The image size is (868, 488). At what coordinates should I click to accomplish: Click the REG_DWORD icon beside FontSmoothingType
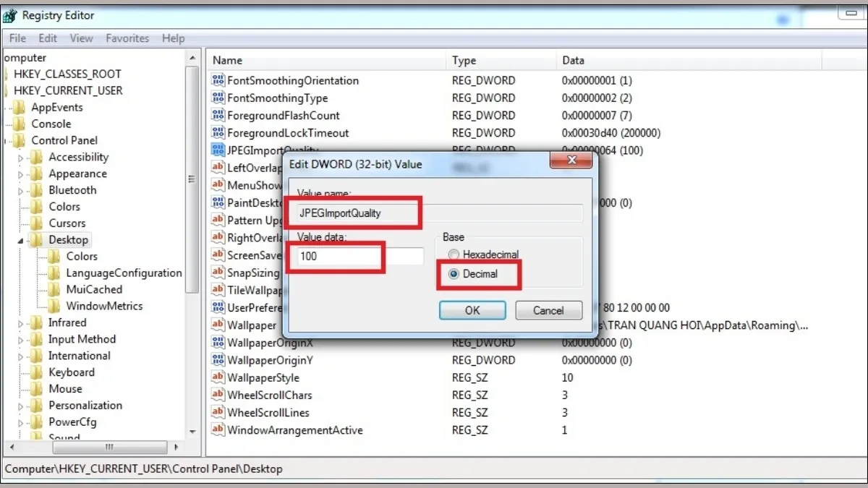(218, 98)
